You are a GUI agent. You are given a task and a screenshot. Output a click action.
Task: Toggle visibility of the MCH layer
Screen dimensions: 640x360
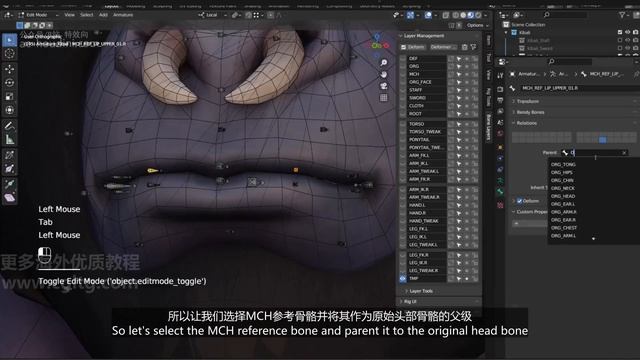[403, 74]
